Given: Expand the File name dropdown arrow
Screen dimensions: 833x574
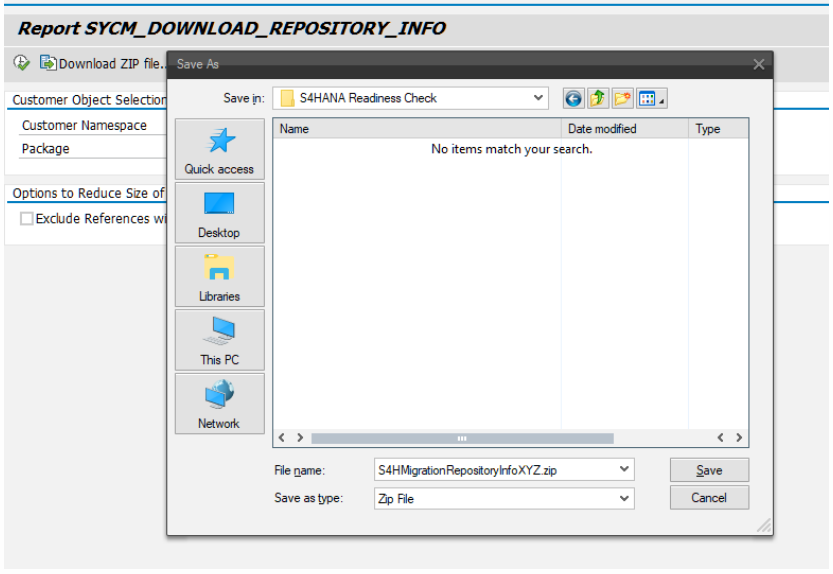Looking at the screenshot, I should [x=624, y=469].
